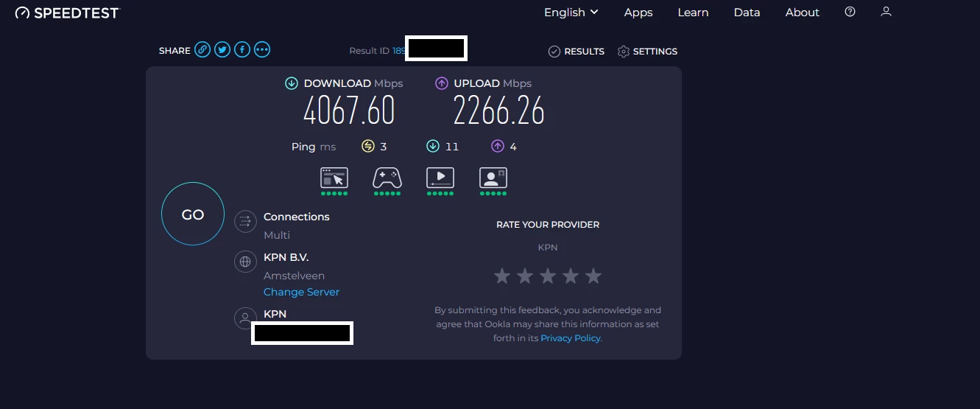Open more share options ellipsis icon
Screen dimensions: 980x409
262,50
